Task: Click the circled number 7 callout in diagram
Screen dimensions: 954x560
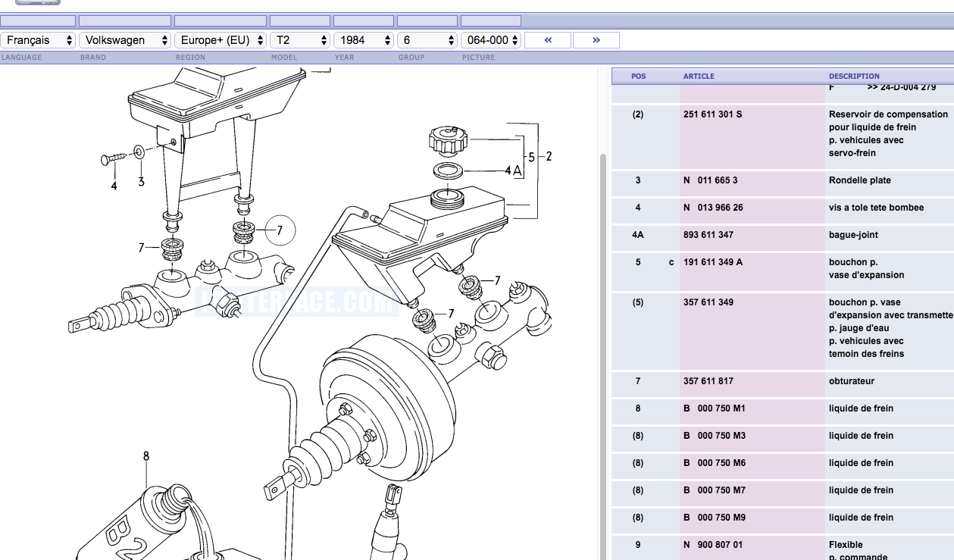Action: click(x=279, y=230)
